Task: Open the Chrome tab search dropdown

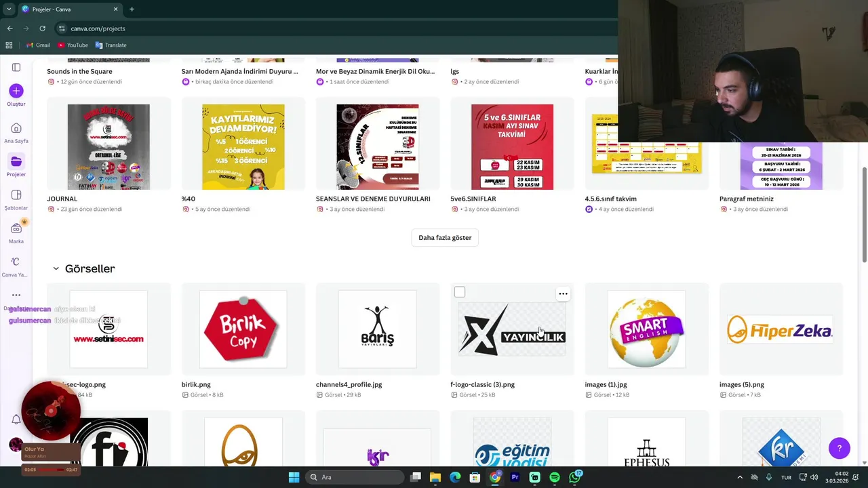Action: 8,9
